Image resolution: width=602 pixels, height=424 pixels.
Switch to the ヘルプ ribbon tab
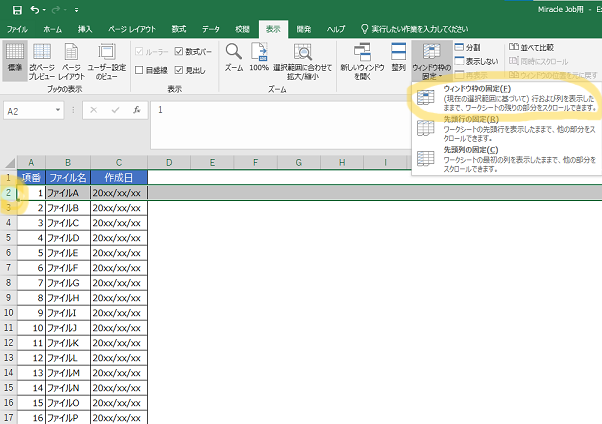click(336, 29)
